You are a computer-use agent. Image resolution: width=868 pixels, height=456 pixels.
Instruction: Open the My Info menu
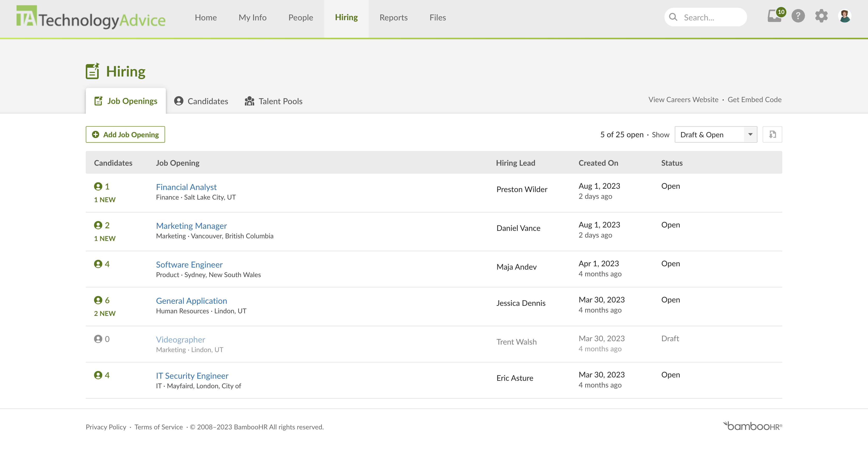[x=252, y=18]
